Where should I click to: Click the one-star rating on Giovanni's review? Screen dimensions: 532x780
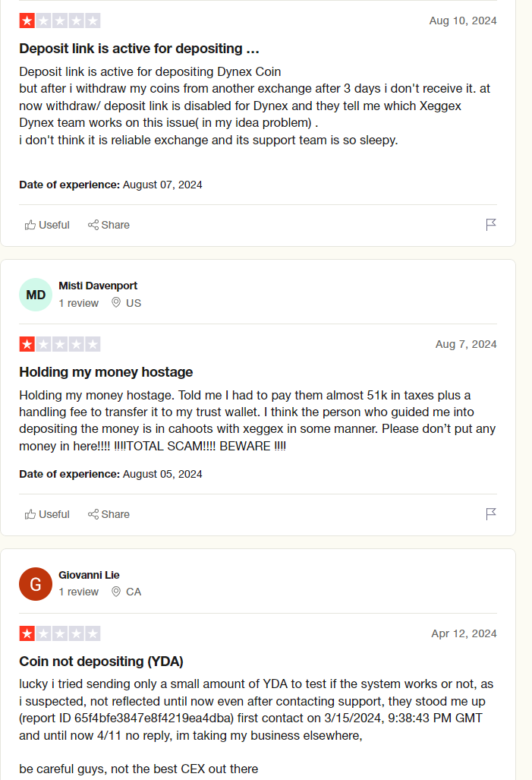(60, 633)
